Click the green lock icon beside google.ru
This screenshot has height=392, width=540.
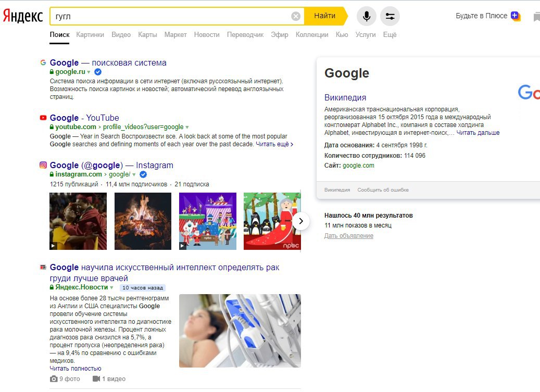click(52, 72)
